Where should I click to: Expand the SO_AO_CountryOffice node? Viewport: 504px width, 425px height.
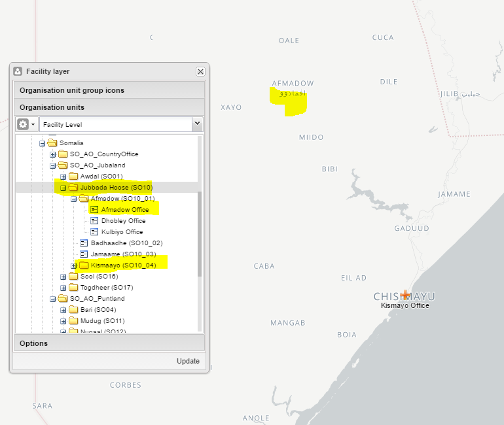pos(53,154)
